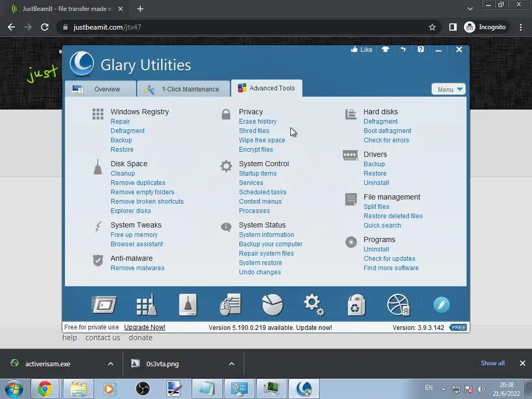532x399 pixels.
Task: Open System information link
Action: [267, 235]
